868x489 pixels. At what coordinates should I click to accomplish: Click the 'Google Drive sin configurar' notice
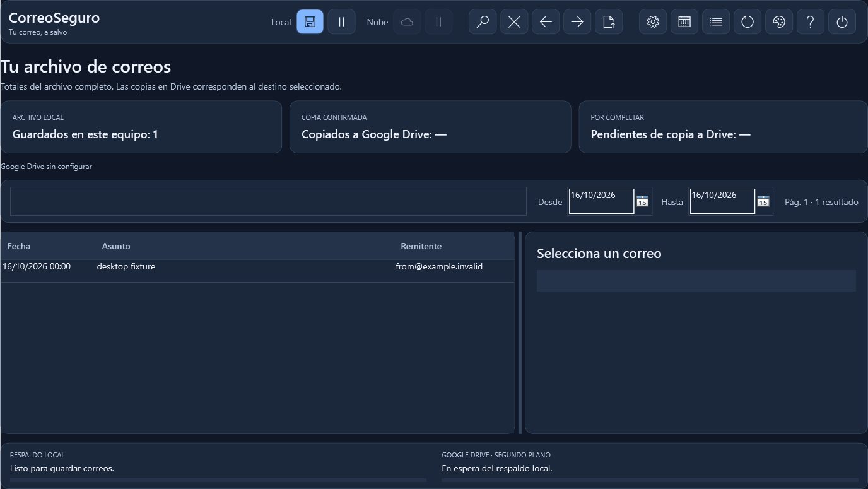coord(46,167)
